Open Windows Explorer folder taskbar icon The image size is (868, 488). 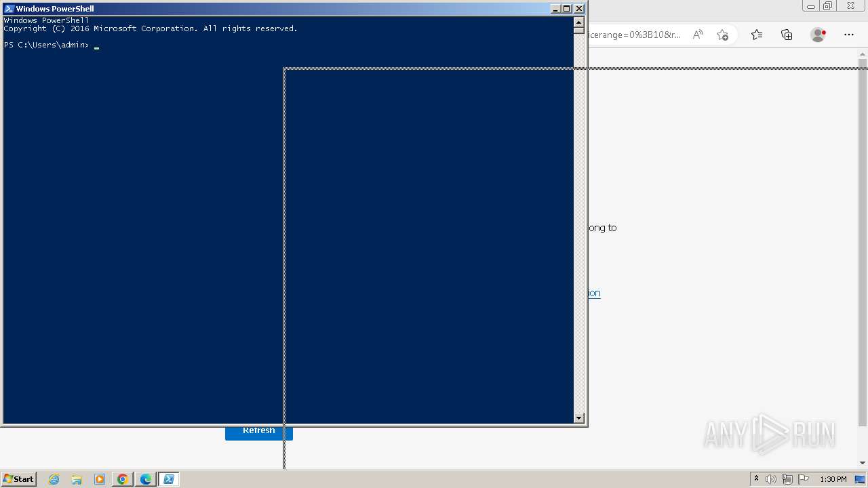[77, 479]
